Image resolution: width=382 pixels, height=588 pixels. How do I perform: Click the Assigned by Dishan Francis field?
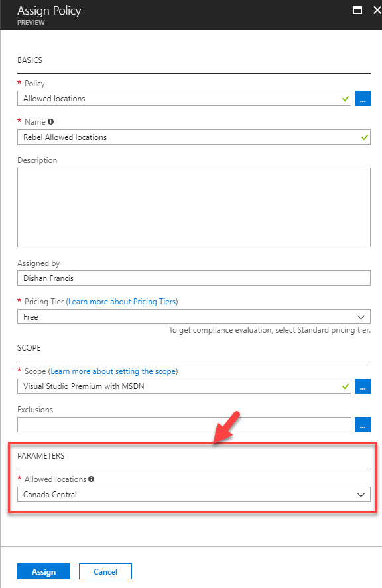194,278
